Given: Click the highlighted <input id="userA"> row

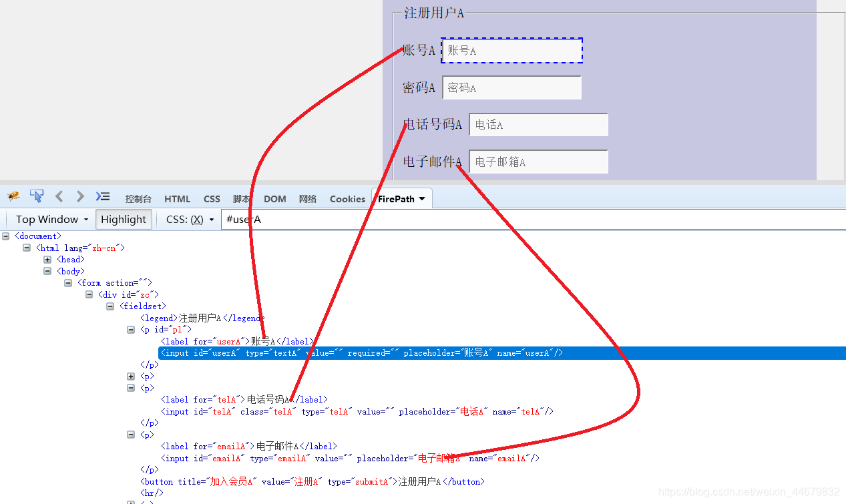Looking at the screenshot, I should [502, 353].
